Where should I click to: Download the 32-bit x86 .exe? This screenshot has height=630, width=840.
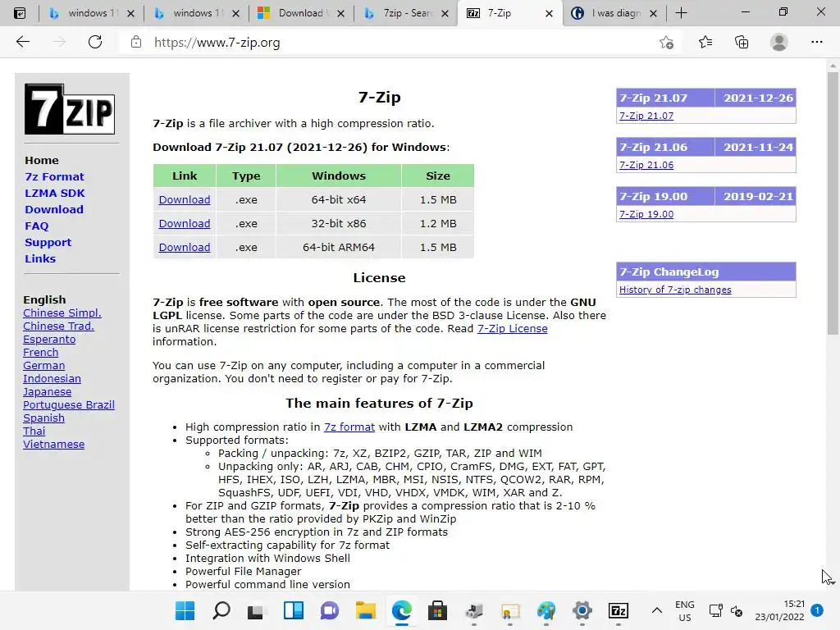point(185,223)
